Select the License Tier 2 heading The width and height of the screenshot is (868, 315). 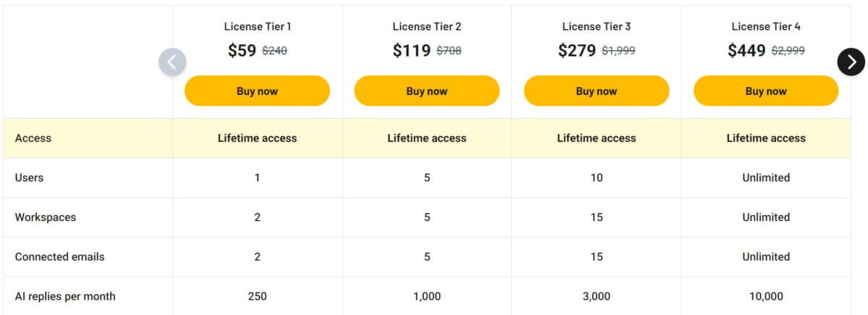point(427,27)
